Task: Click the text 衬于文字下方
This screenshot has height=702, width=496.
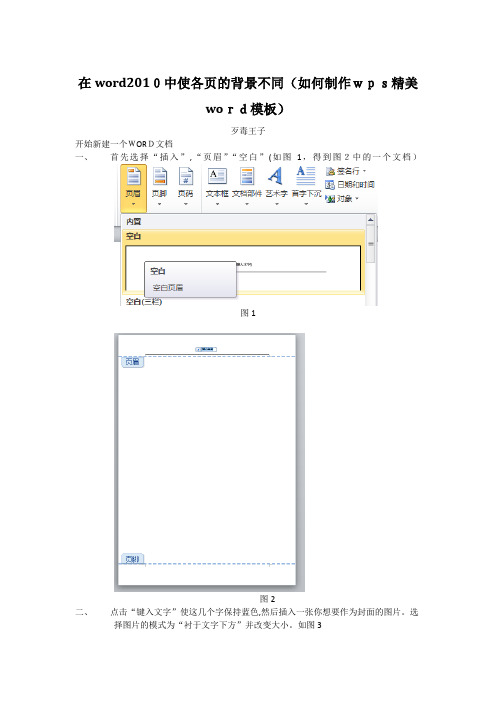Action: coord(210,625)
